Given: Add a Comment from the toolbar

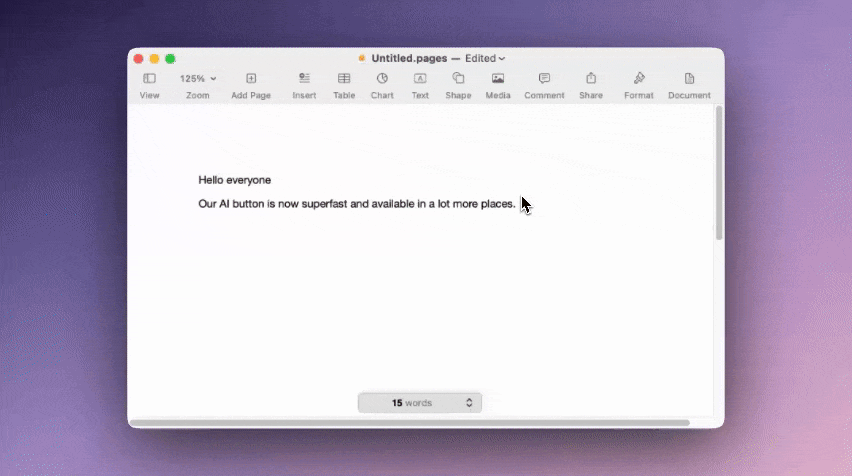Looking at the screenshot, I should click(544, 79).
